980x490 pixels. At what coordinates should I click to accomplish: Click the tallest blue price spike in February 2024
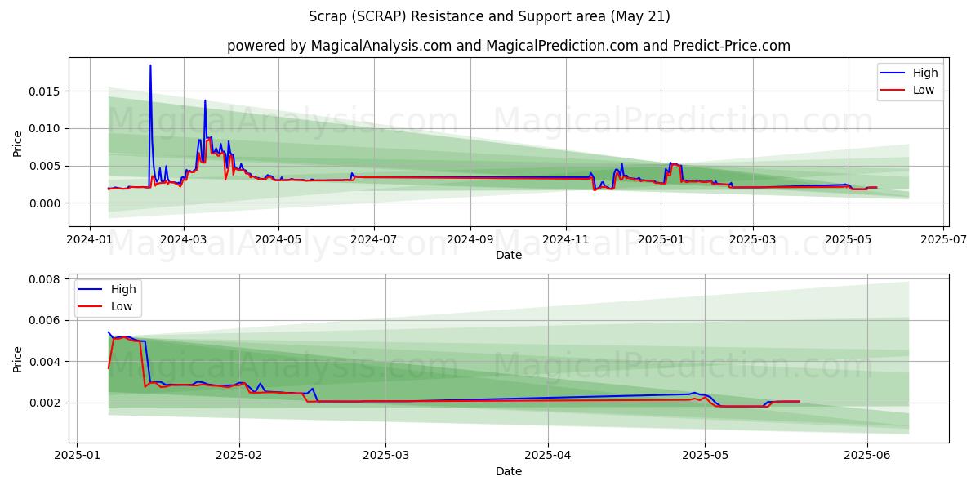tap(150, 66)
